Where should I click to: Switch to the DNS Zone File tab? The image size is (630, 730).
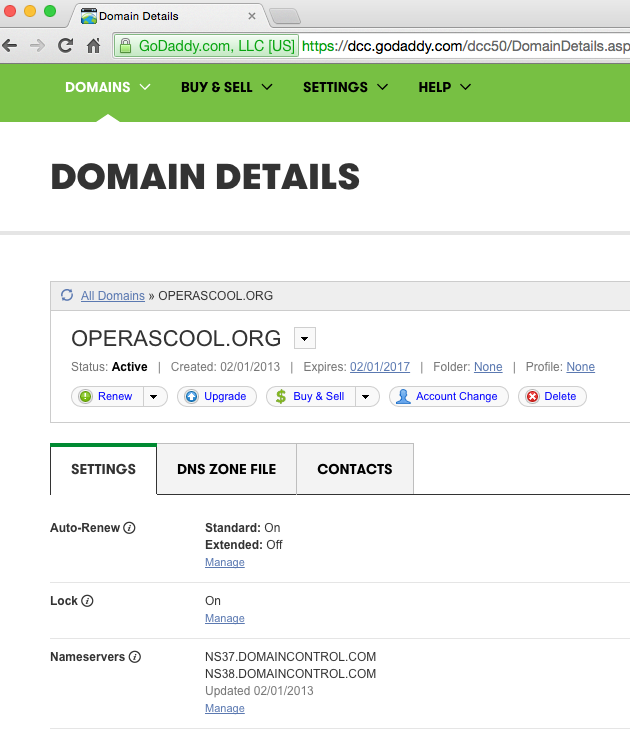226,469
